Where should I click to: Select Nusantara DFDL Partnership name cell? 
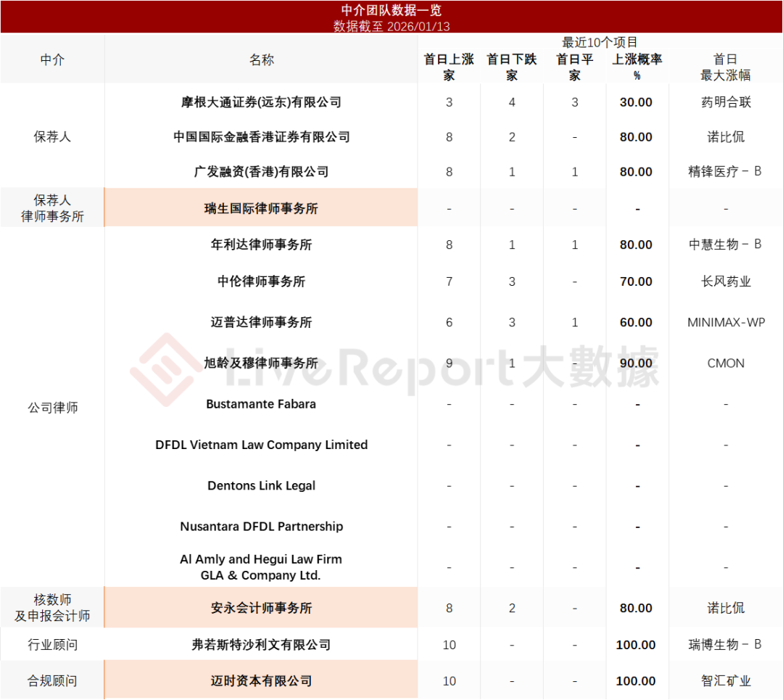[x=261, y=527]
